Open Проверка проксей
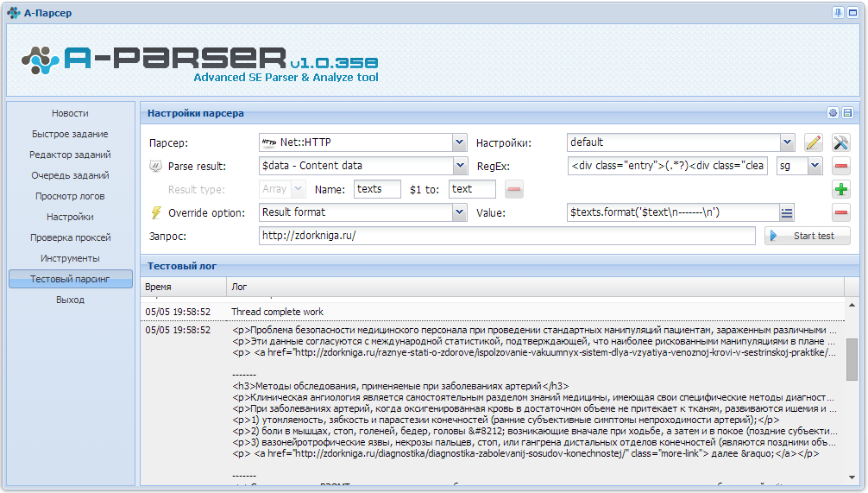 point(70,237)
